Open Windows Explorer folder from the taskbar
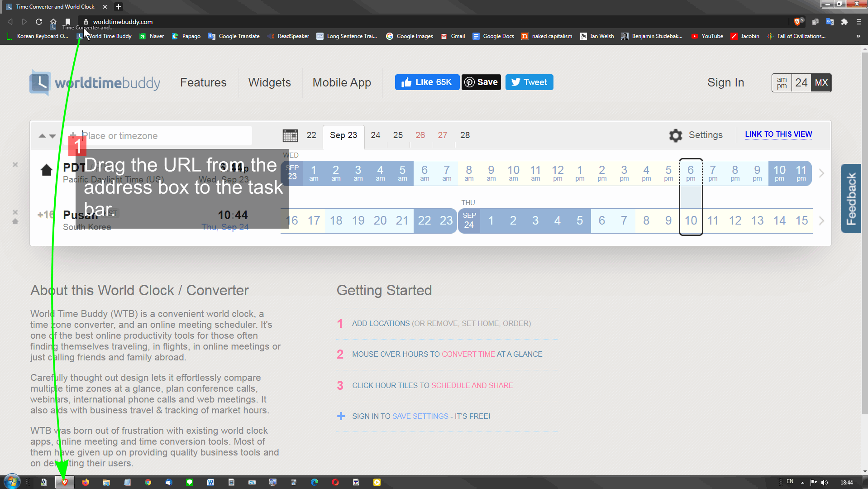Viewport: 868px width, 489px height. click(106, 482)
